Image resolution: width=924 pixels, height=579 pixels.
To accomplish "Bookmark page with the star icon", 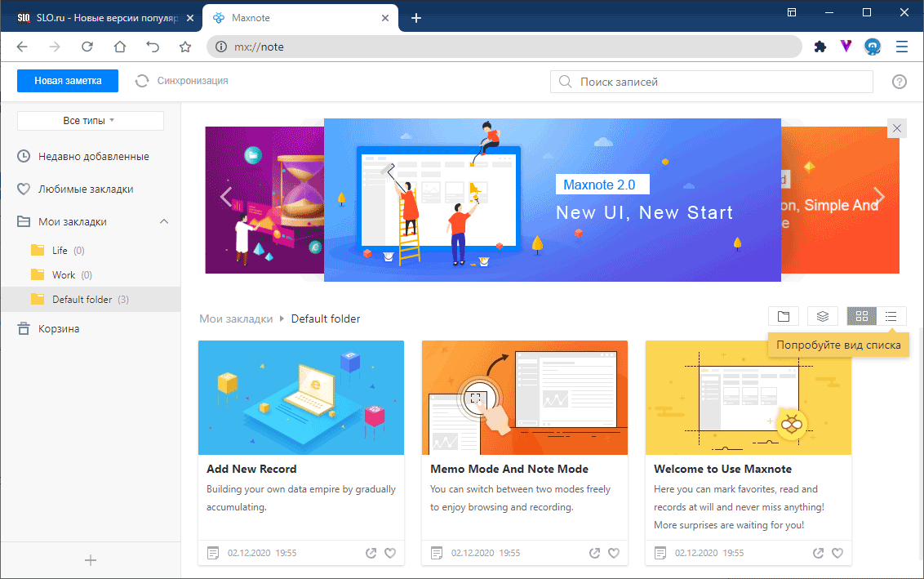I will point(185,47).
